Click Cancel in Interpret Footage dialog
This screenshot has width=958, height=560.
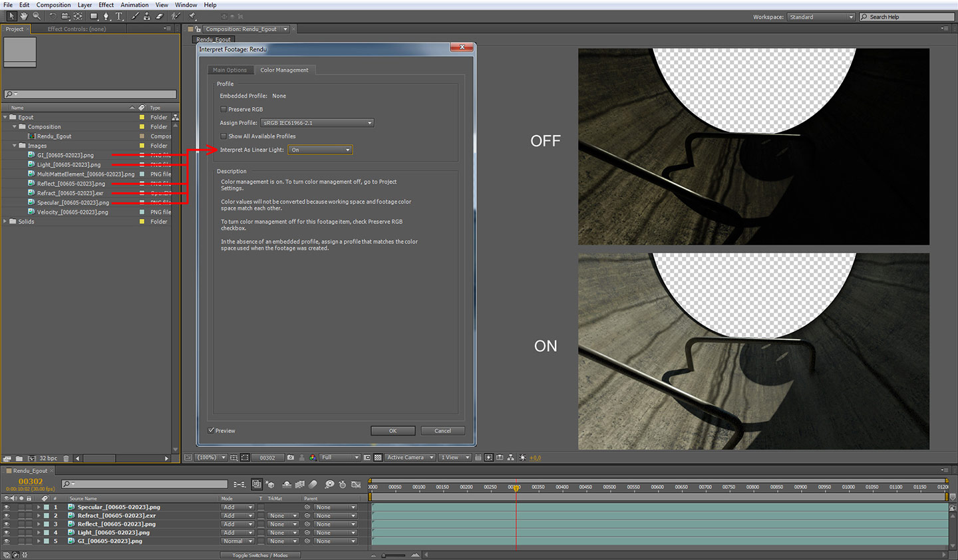point(442,431)
